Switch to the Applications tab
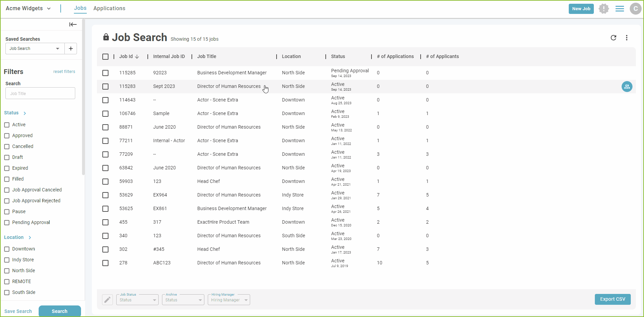 (109, 8)
